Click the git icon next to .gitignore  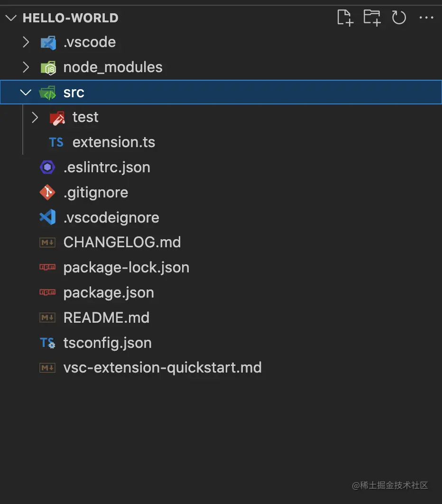[47, 193]
